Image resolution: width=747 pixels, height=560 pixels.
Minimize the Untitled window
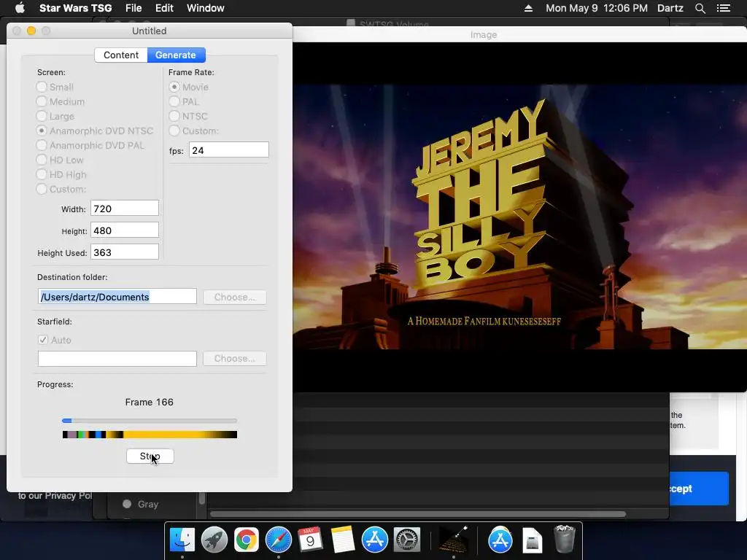pyautogui.click(x=31, y=31)
